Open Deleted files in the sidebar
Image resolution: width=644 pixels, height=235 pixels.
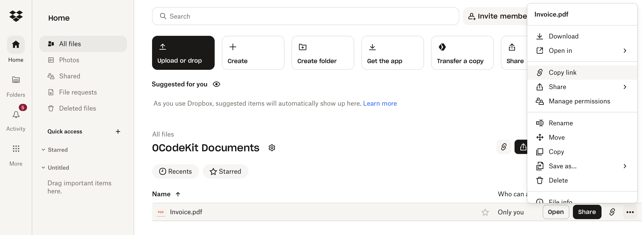(83, 108)
